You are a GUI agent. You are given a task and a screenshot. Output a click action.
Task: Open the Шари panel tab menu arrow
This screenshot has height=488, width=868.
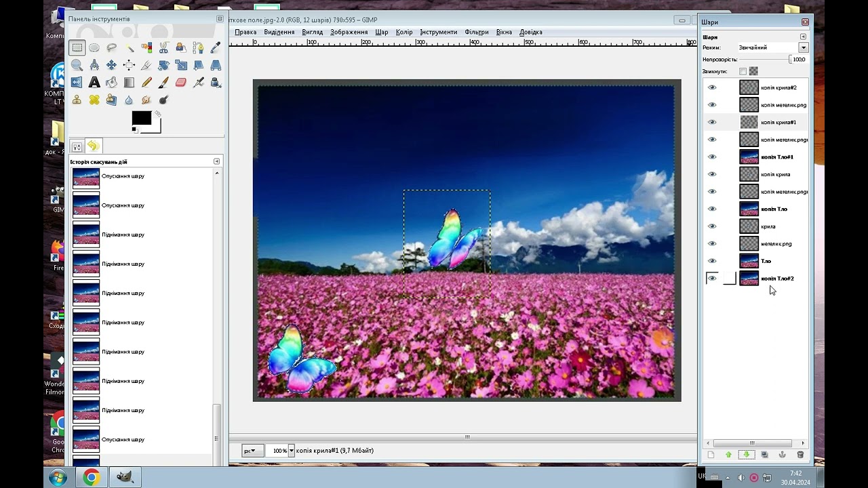point(803,37)
